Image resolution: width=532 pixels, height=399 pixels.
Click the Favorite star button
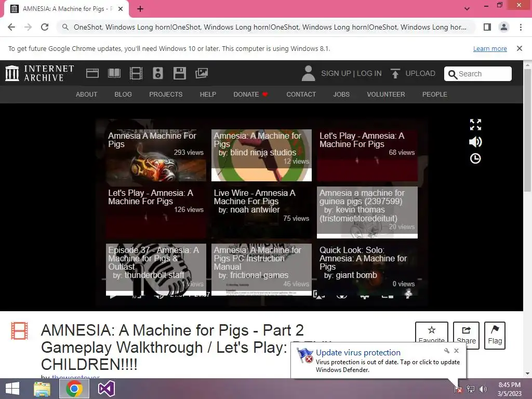(432, 335)
